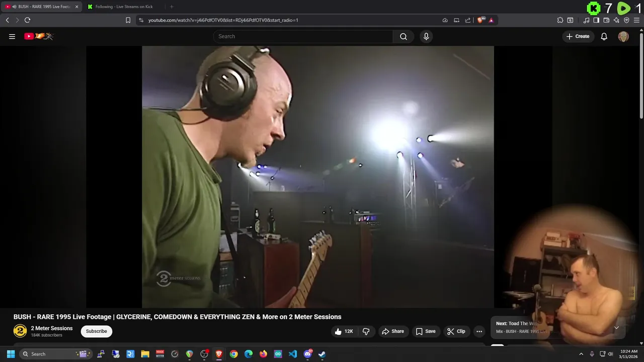Open the Create upload menu
Screen dimensions: 644x362
coord(578,36)
